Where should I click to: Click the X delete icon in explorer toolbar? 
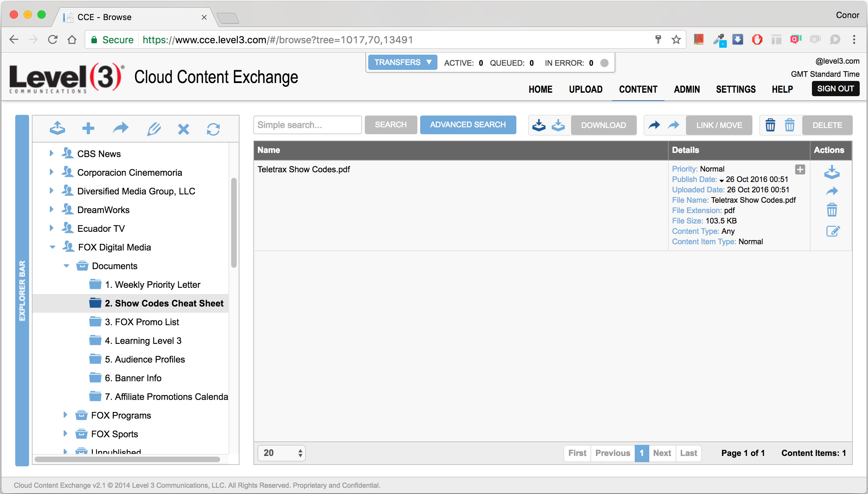point(183,129)
